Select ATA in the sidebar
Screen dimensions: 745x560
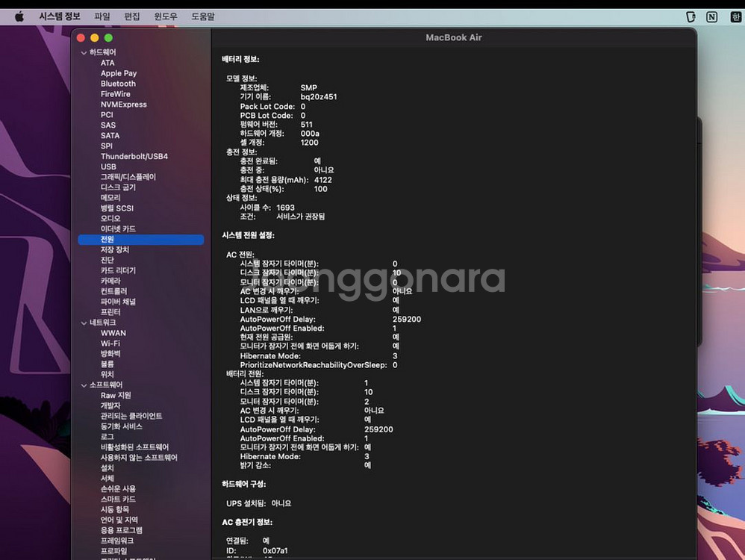coord(107,63)
